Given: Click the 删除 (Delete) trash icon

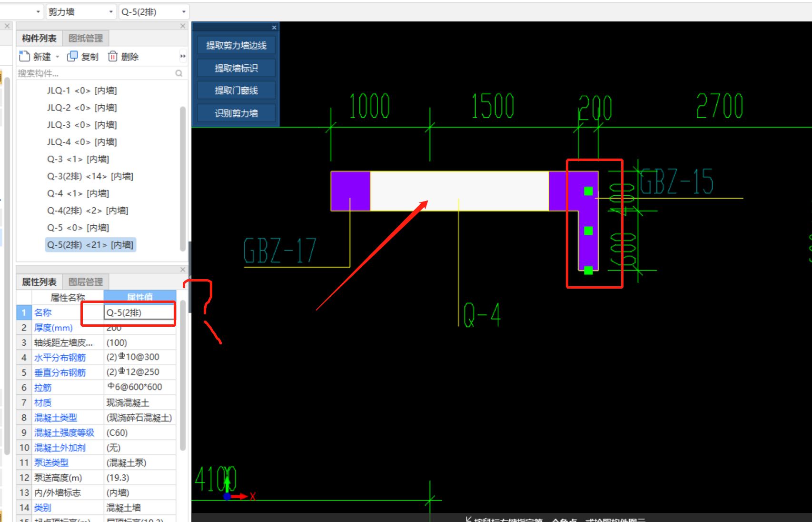Looking at the screenshot, I should click(x=113, y=56).
